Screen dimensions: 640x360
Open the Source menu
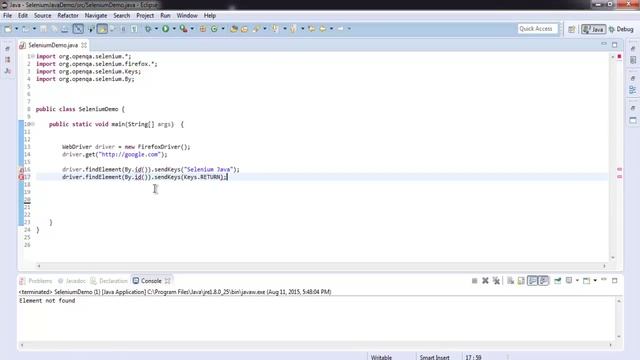[x=42, y=16]
